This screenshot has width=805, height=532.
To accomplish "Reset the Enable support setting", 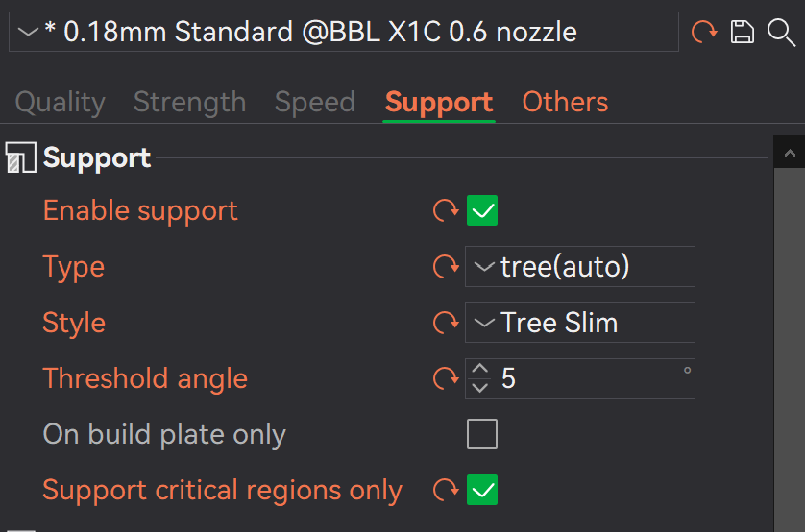I will click(446, 210).
